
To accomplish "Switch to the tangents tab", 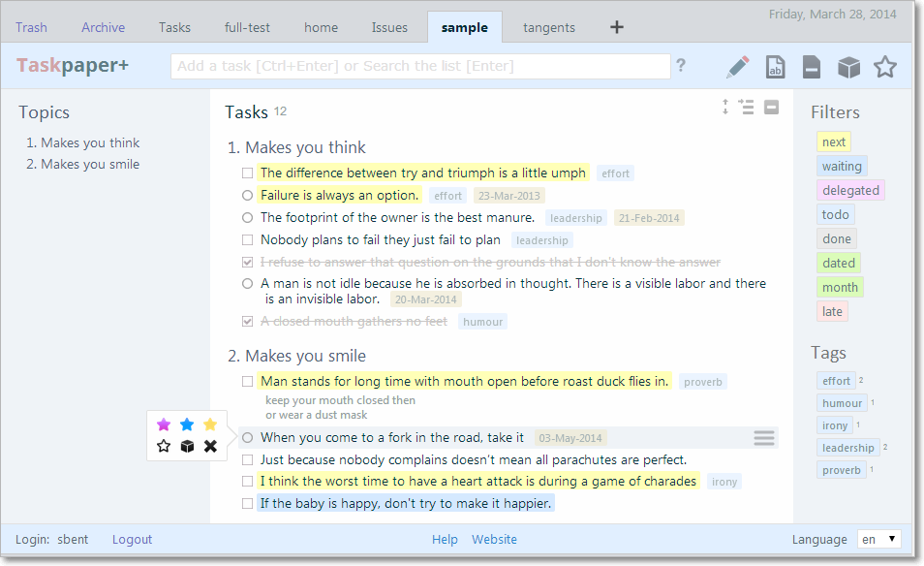I will pos(548,27).
